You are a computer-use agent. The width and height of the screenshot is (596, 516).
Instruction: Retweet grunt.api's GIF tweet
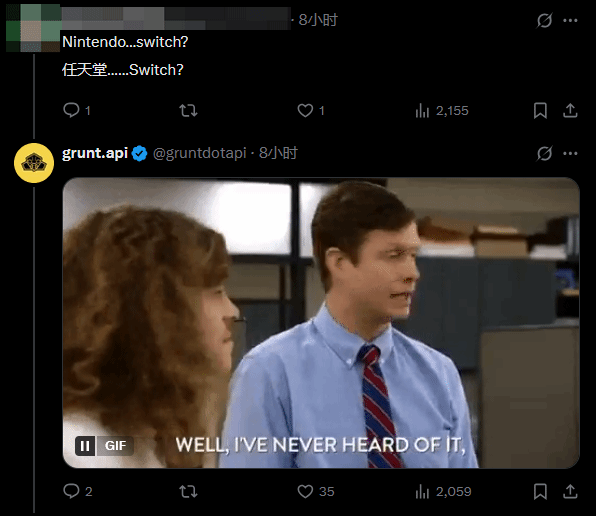point(188,491)
